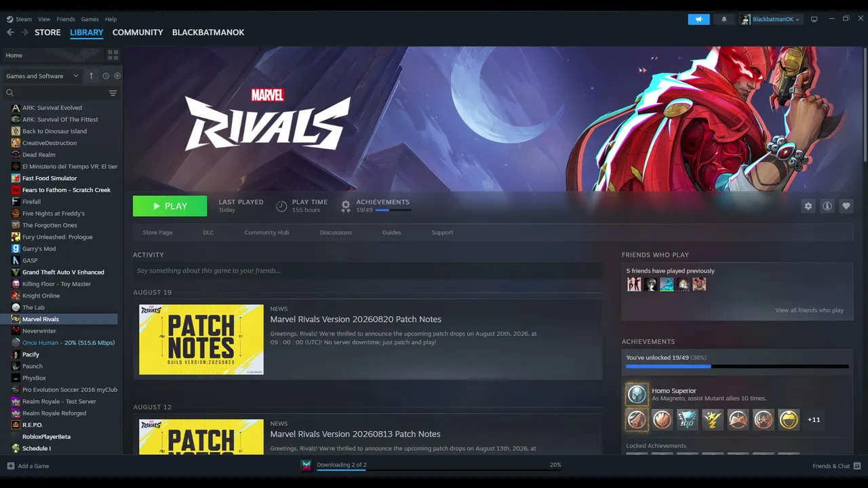
Task: Click the blue 100 flag achievement icon
Action: coord(687,420)
